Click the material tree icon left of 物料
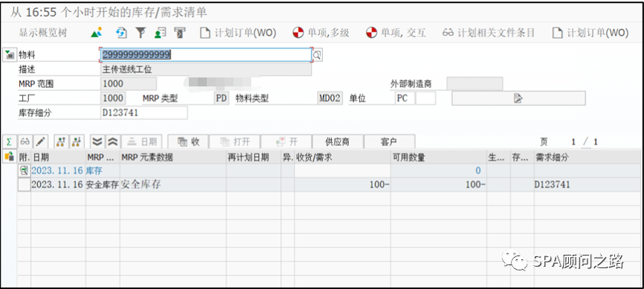This screenshot has height=289, width=644. pos(9,54)
